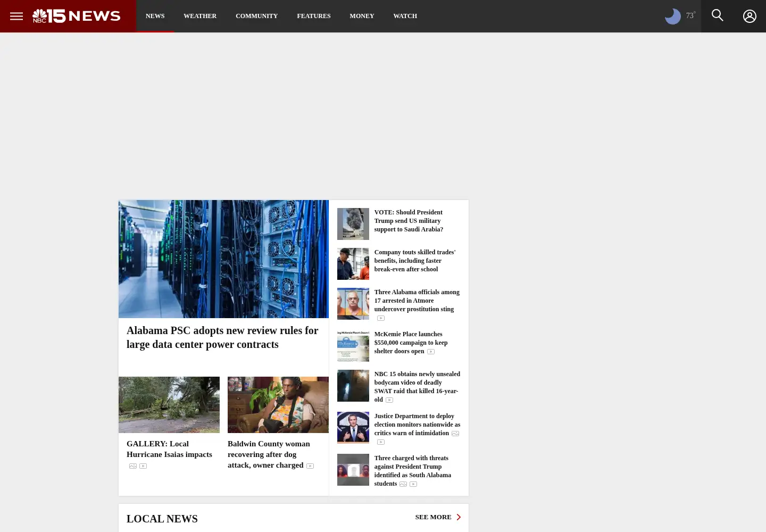Open VOTE on Saudi Arabia military support

click(409, 221)
